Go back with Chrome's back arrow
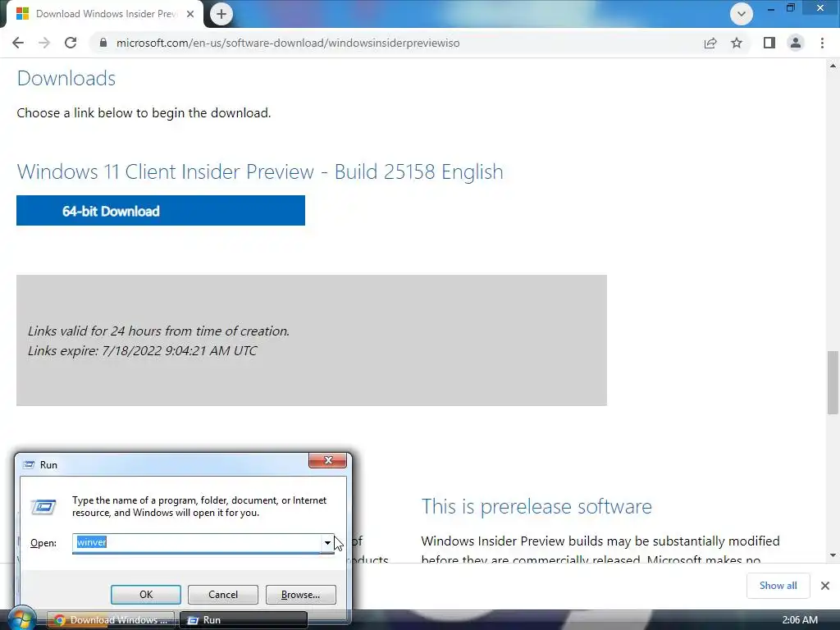Viewport: 840px width, 630px height. pos(18,43)
